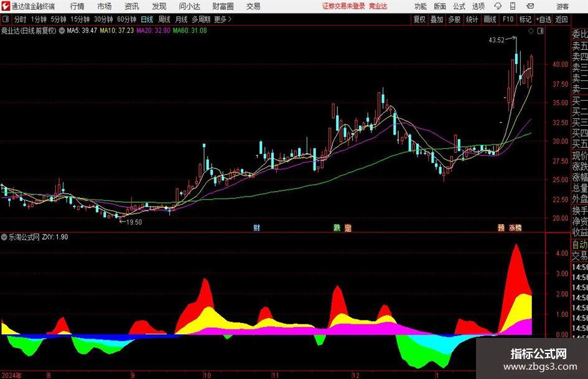Click the 返回 back button
This screenshot has height=379, width=588.
pyautogui.click(x=561, y=19)
